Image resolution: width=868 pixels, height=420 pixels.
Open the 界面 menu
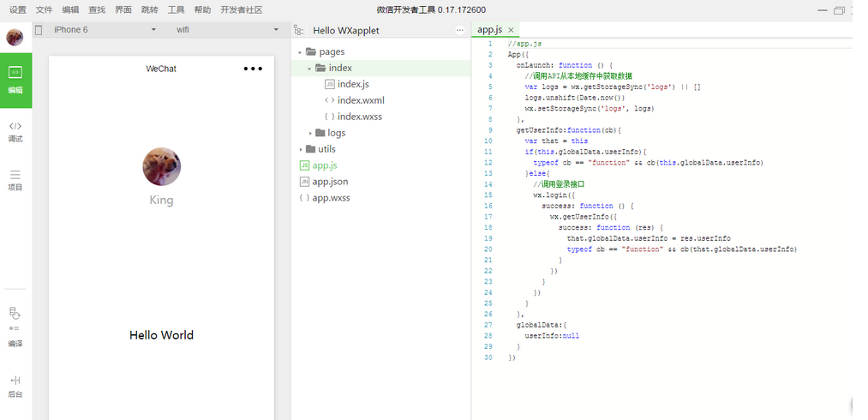tap(123, 10)
